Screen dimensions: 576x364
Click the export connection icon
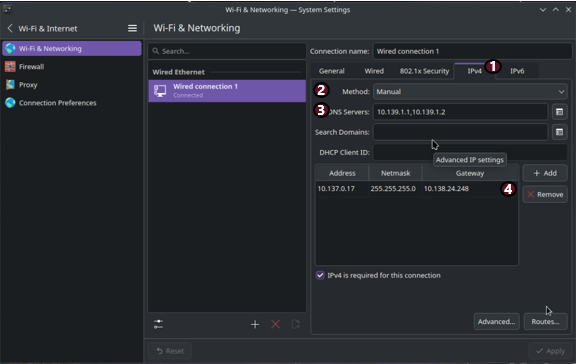click(296, 324)
